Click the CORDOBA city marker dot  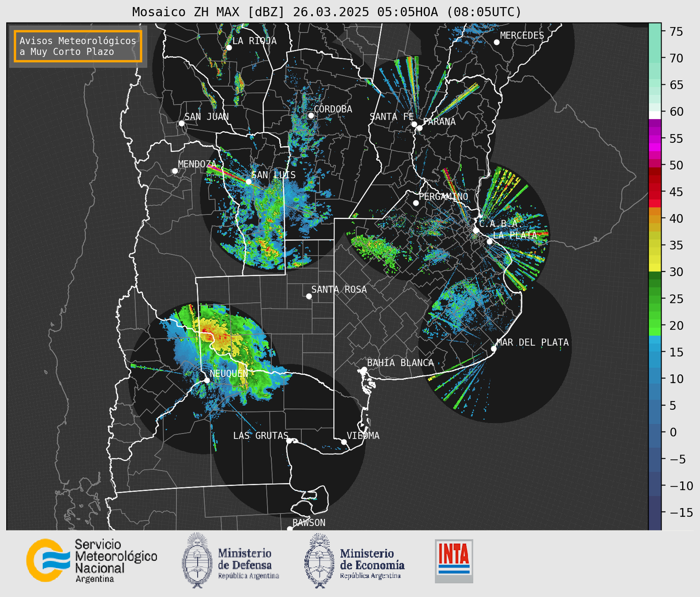pyautogui.click(x=311, y=115)
